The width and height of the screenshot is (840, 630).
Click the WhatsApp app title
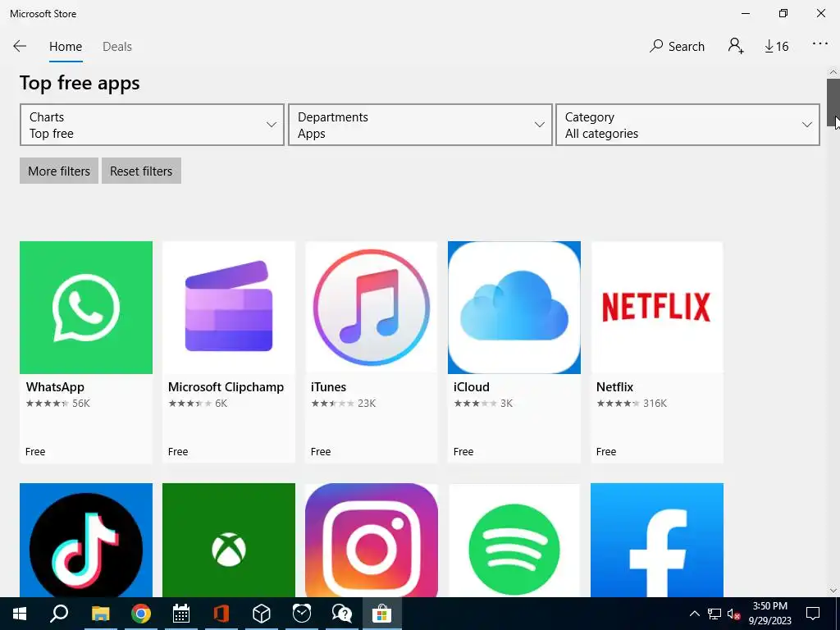click(x=55, y=387)
